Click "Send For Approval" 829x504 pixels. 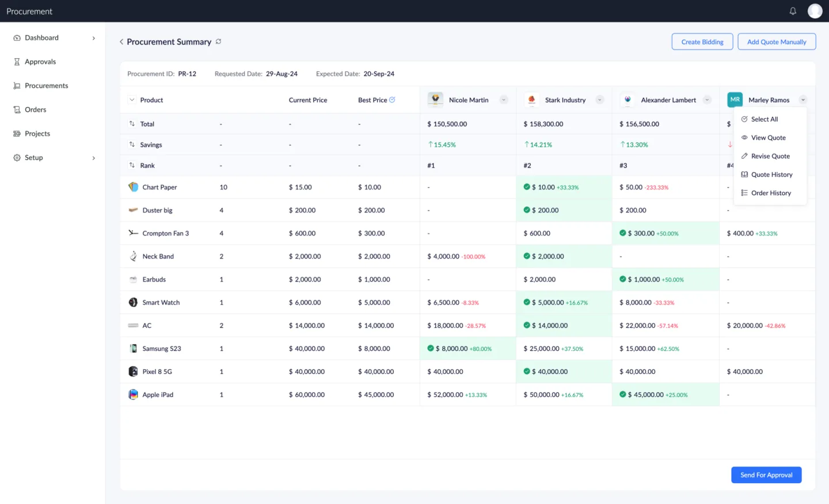coord(766,475)
